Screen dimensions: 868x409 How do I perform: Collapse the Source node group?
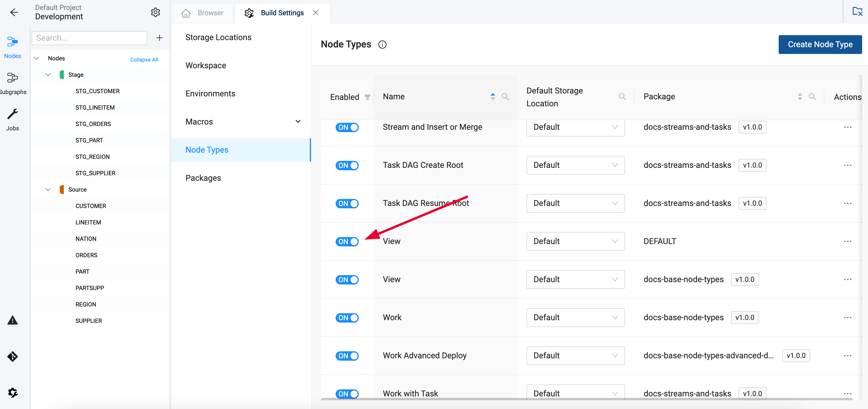coord(48,189)
